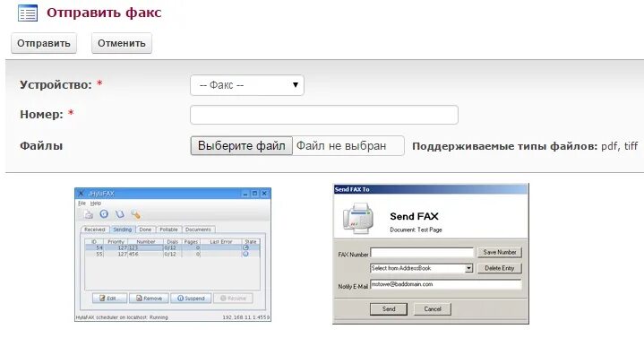Switch to the Done tab
The height and width of the screenshot is (338, 644).
(145, 230)
